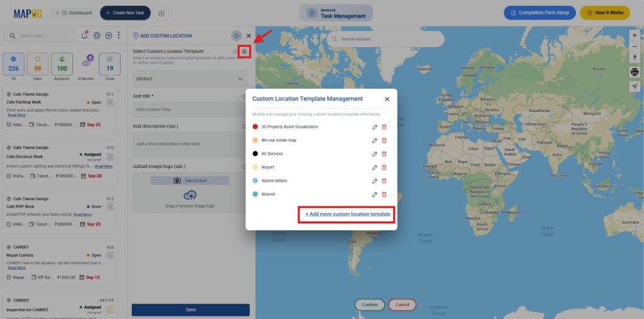Zoom out on the map
The image size is (644, 319).
click(x=635, y=47)
